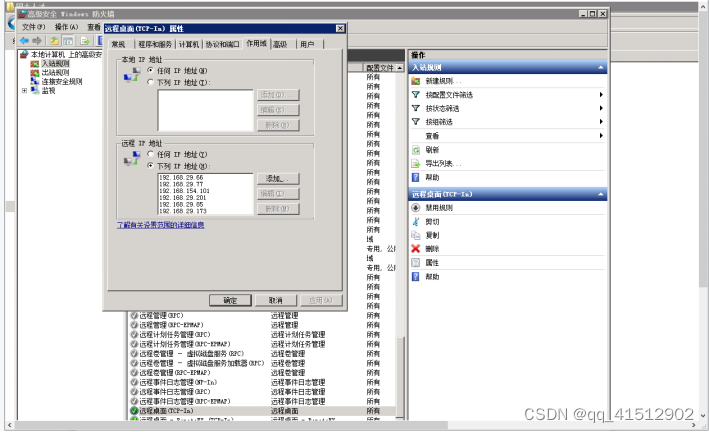Image resolution: width=709 pixels, height=432 pixels.
Task: Open the 文件(F) menu
Action: pyautogui.click(x=34, y=27)
